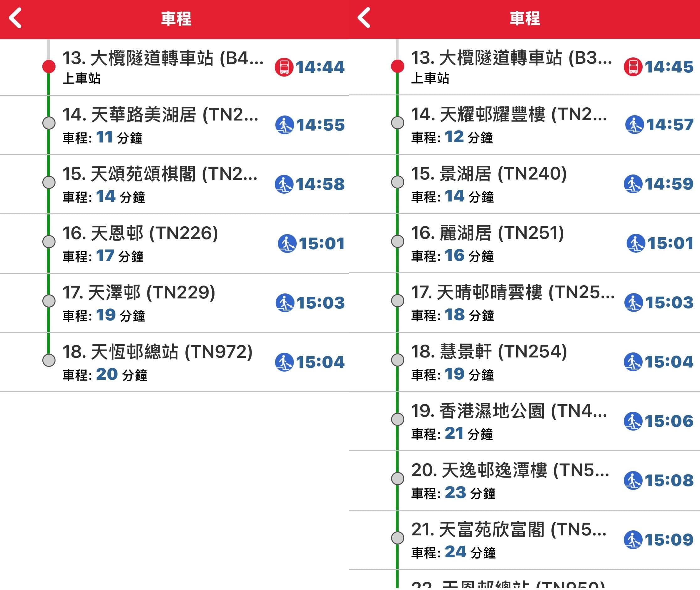Tap the alighting icon next to 14:55
The image size is (700, 590).
(284, 125)
